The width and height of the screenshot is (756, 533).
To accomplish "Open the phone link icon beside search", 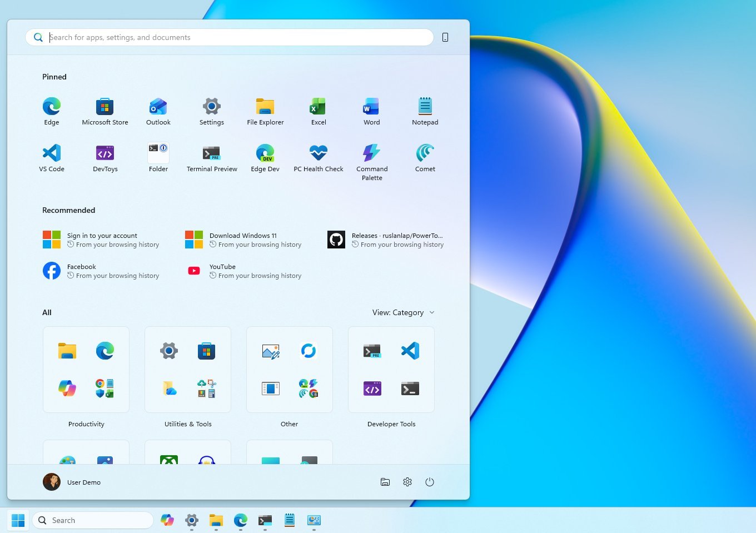I will coord(445,37).
